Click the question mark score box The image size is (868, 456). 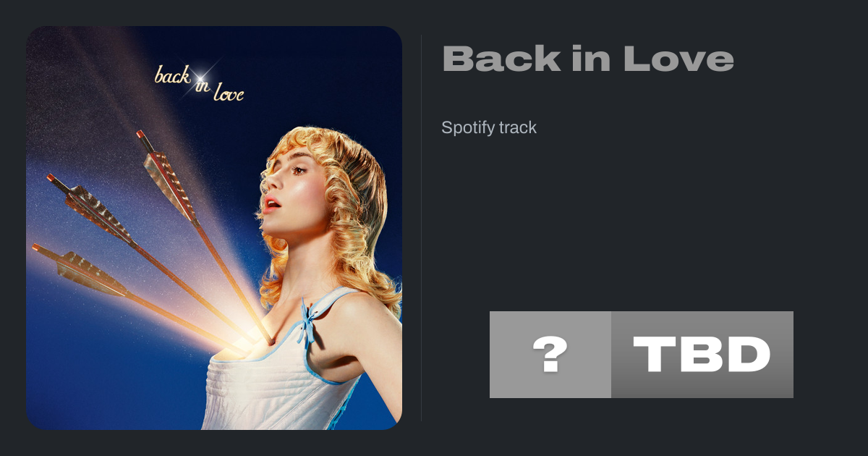pyautogui.click(x=550, y=355)
